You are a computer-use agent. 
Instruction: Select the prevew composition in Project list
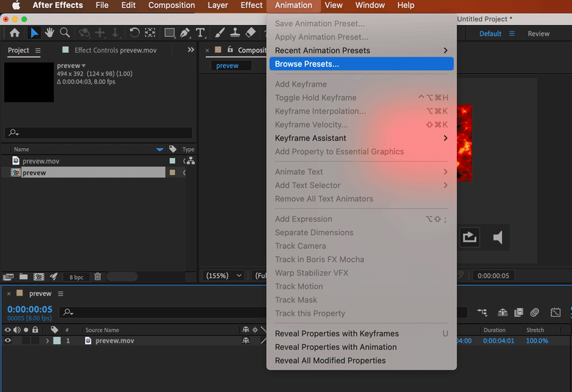coord(94,172)
